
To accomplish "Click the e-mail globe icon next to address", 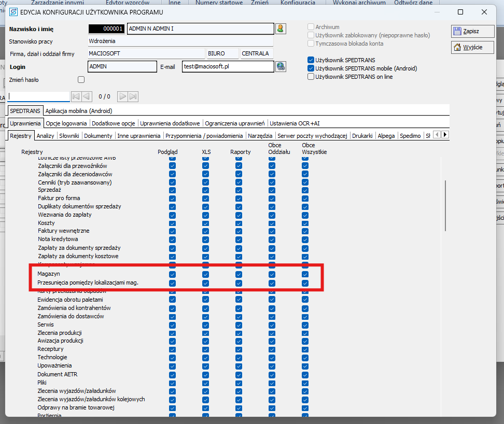I will click(281, 66).
